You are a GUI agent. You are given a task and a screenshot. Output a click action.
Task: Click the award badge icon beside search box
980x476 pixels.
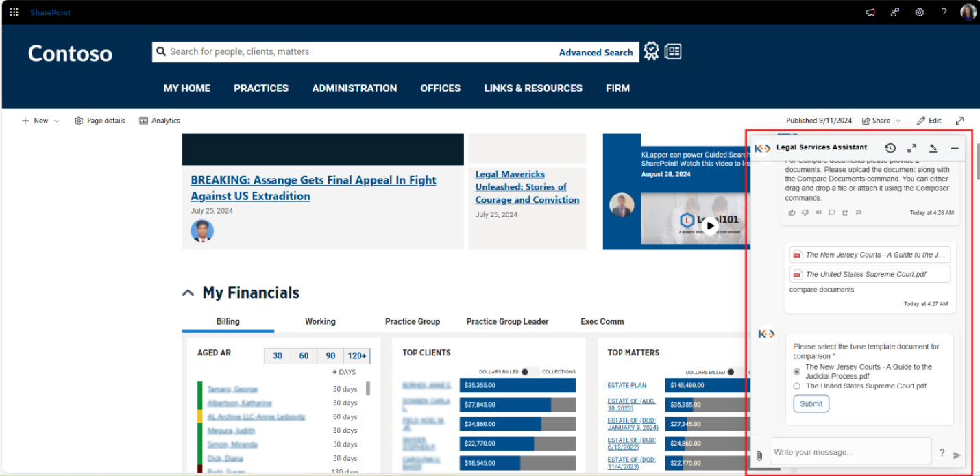(x=652, y=51)
